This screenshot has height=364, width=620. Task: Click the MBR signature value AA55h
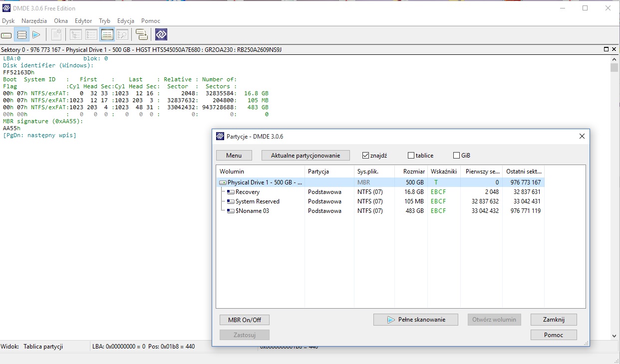coord(11,128)
